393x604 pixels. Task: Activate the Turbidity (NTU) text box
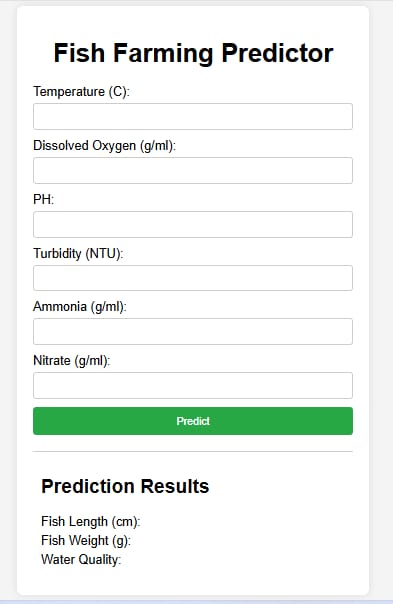pyautogui.click(x=193, y=278)
